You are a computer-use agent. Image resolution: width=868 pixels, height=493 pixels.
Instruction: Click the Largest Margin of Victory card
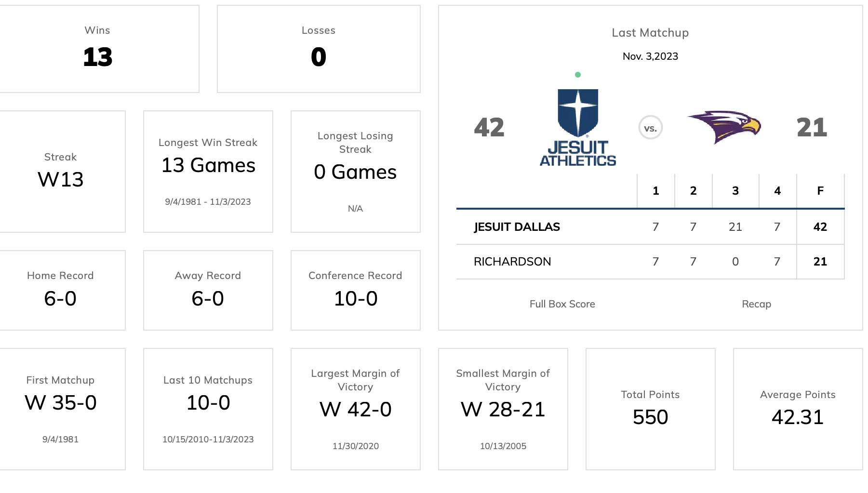tap(356, 409)
